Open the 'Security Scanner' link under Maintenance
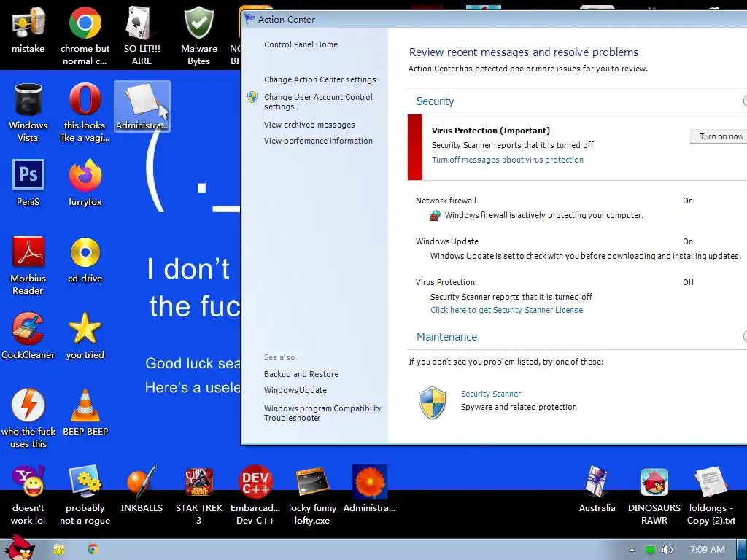 pos(491,394)
